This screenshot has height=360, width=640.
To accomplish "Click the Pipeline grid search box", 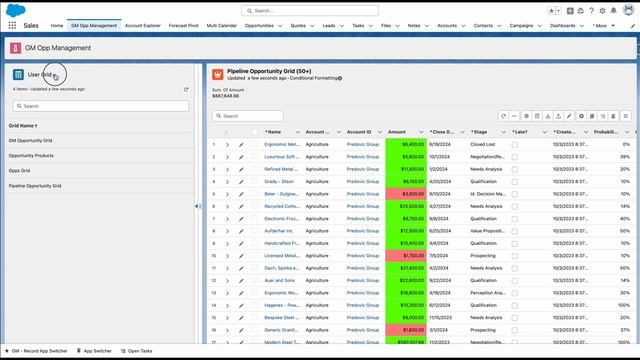I will (248, 116).
